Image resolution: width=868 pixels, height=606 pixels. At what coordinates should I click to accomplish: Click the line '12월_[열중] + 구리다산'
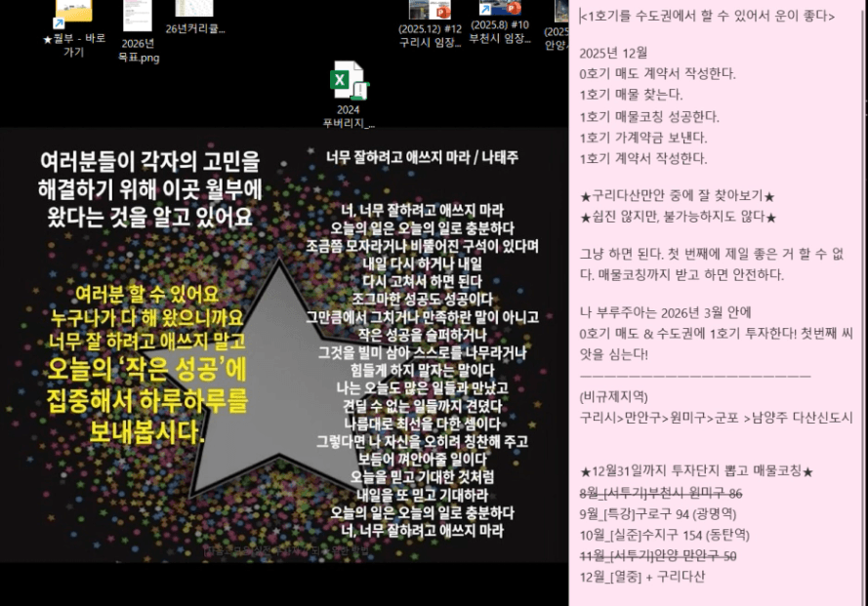(x=642, y=578)
